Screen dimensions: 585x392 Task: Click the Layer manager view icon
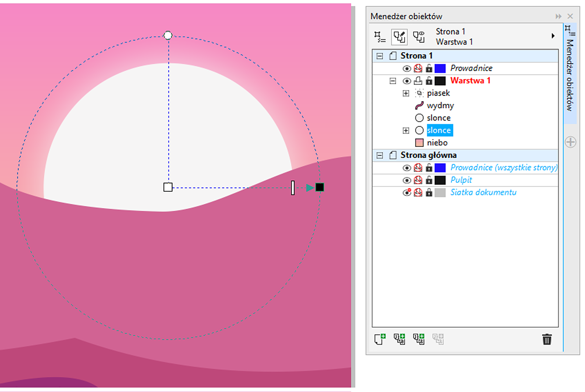[x=419, y=37]
